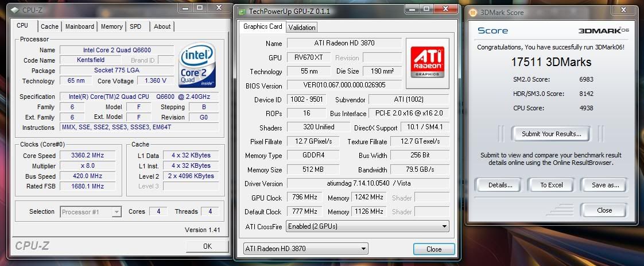
Task: Click the Texture Fillrate value 12.7 GTexel/s
Action: (420, 141)
